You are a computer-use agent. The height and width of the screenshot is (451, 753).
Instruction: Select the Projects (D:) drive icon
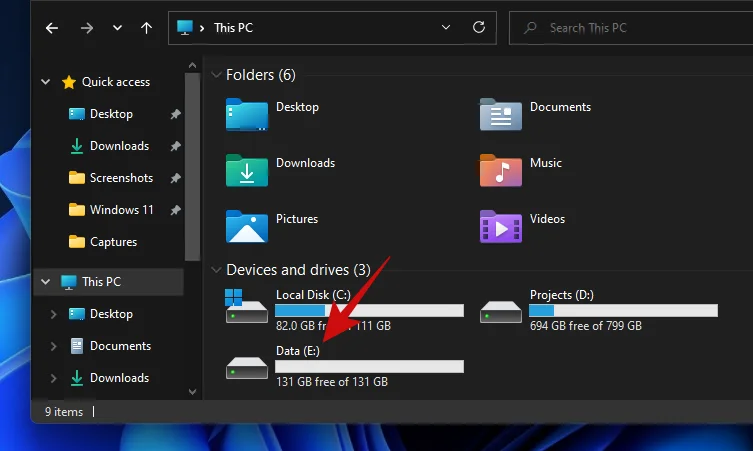point(500,312)
